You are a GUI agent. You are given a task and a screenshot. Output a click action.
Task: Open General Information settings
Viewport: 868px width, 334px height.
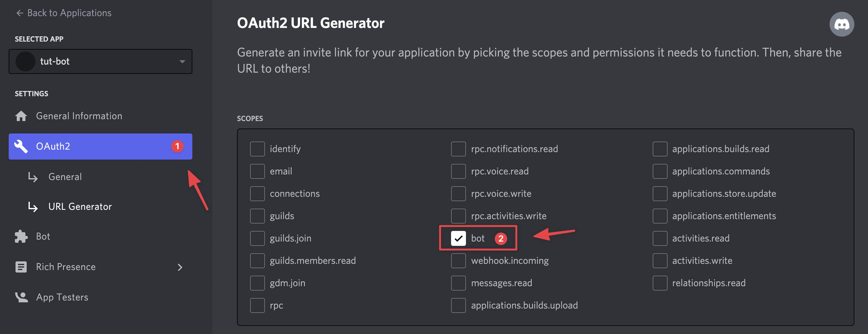point(79,116)
